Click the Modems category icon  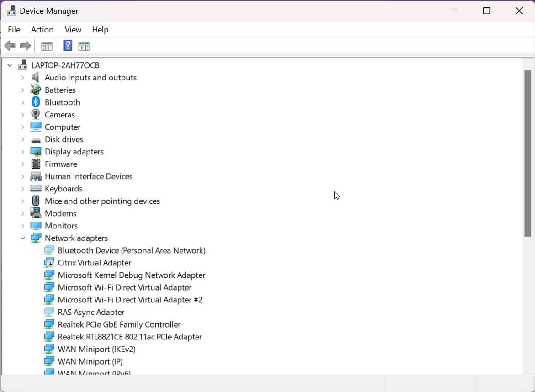[36, 213]
